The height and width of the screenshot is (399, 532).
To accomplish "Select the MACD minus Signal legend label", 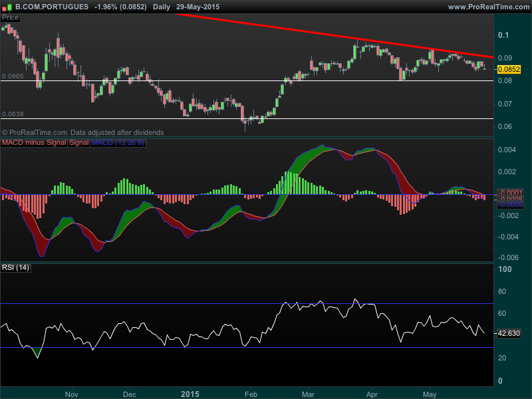I will click(34, 142).
